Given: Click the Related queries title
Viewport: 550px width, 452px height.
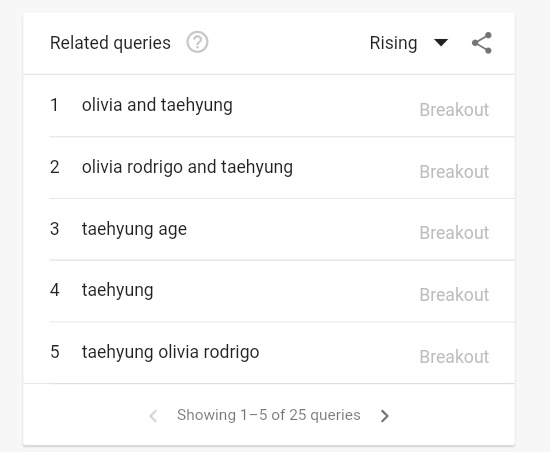Looking at the screenshot, I should coord(110,43).
